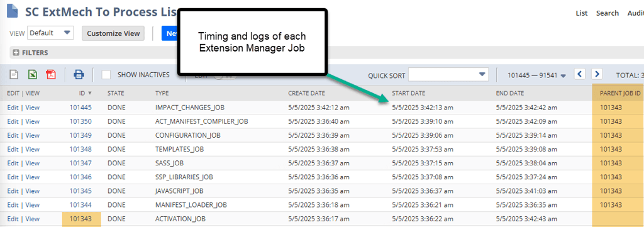Select start date 5/5/2025 3:42:13 am
Screen dimensions: 644x227
(x=423, y=108)
